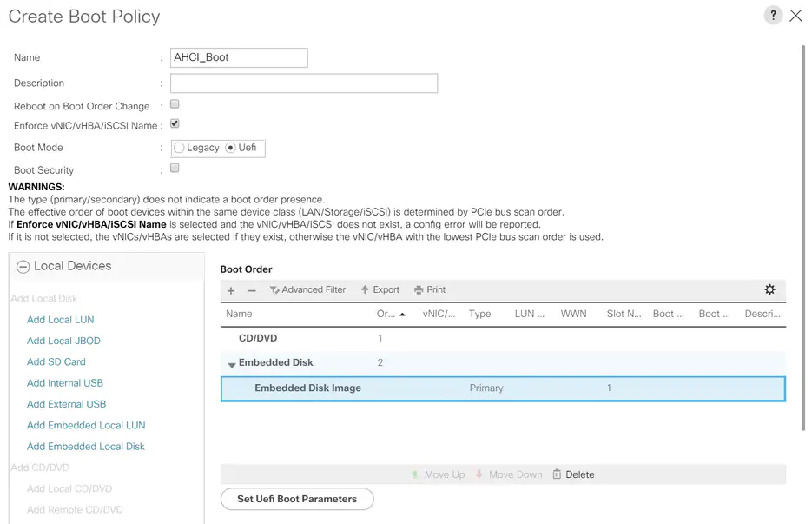Click the Slot N... column header
This screenshot has height=524, width=812.
coord(624,314)
